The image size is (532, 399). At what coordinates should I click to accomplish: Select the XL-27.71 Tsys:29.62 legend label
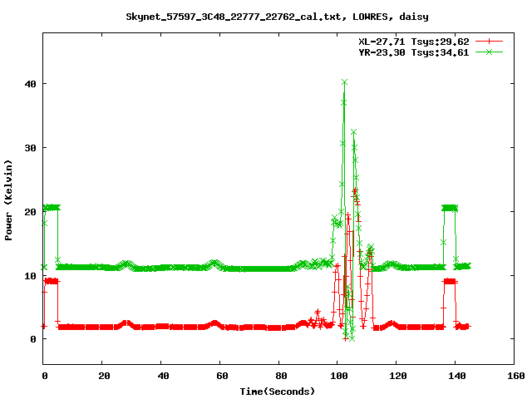pyautogui.click(x=414, y=42)
